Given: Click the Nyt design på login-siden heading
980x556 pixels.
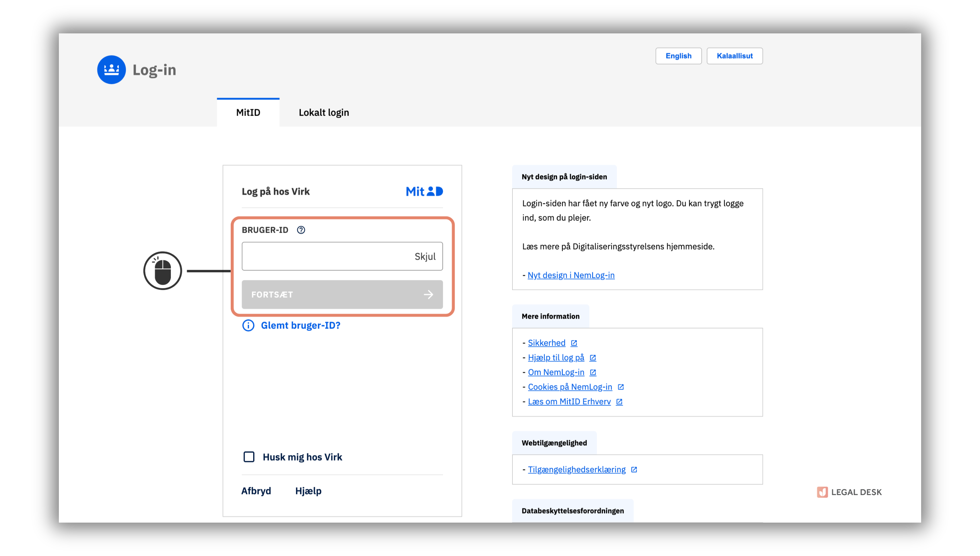Looking at the screenshot, I should pos(564,177).
